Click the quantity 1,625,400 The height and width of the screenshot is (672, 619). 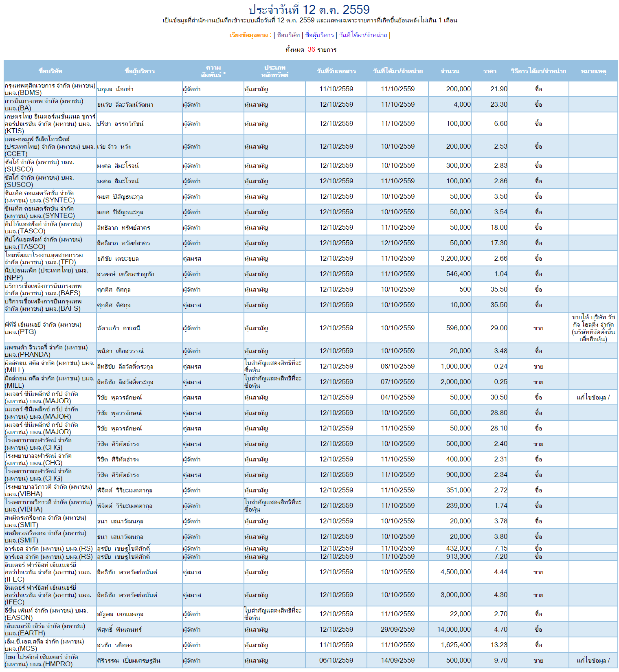pos(455,645)
